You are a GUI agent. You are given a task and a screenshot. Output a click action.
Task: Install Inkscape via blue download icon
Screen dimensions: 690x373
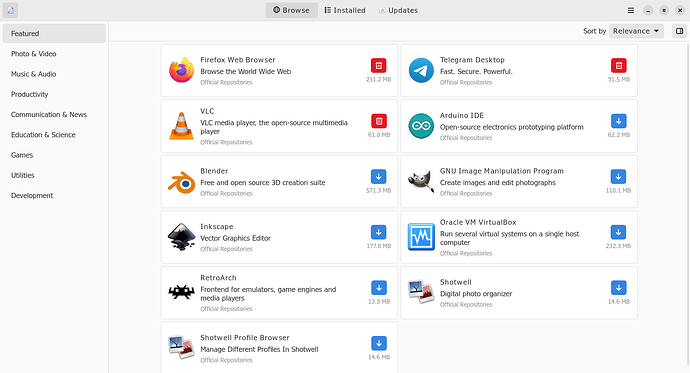point(378,232)
